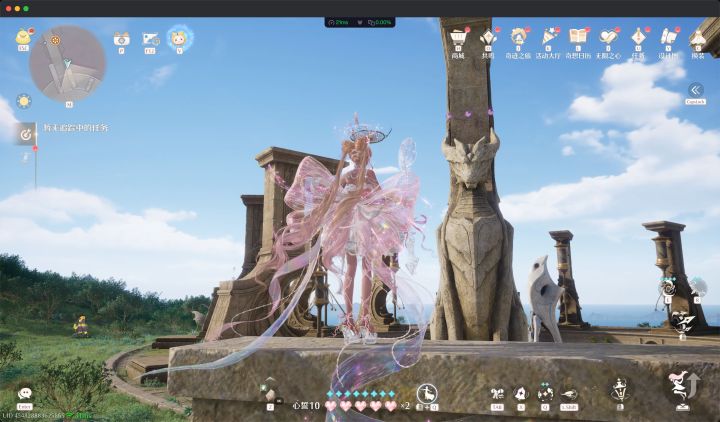Open the picture album F12 icon

[x=150, y=39]
